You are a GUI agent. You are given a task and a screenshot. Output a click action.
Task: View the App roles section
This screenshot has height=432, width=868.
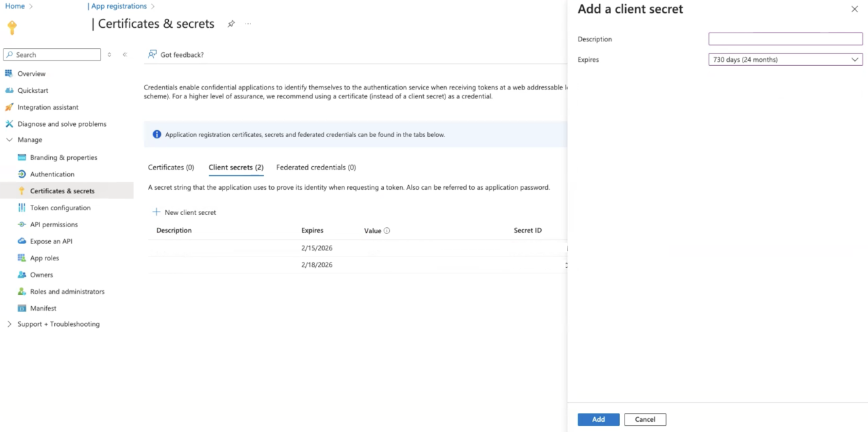point(45,258)
